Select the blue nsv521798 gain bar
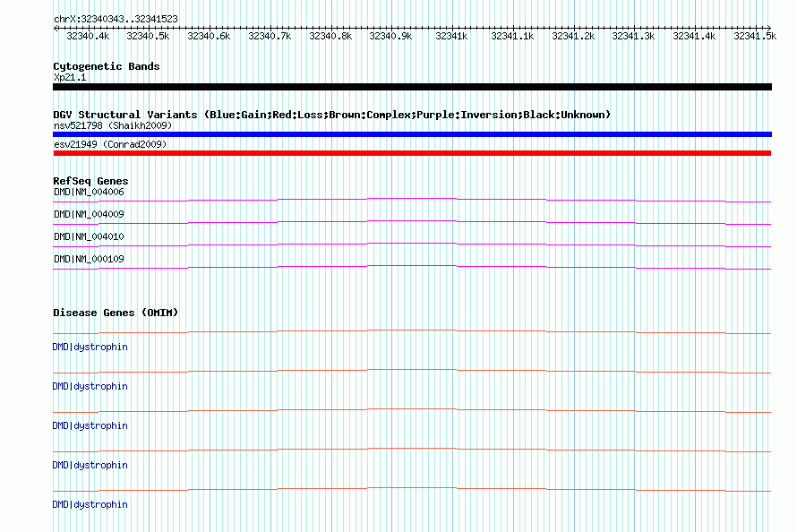This screenshot has width=797, height=532. click(412, 134)
